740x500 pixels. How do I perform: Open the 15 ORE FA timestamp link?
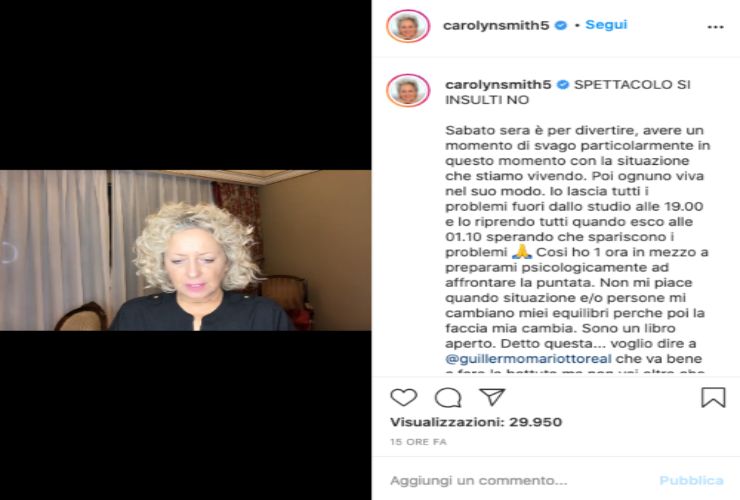[418, 442]
